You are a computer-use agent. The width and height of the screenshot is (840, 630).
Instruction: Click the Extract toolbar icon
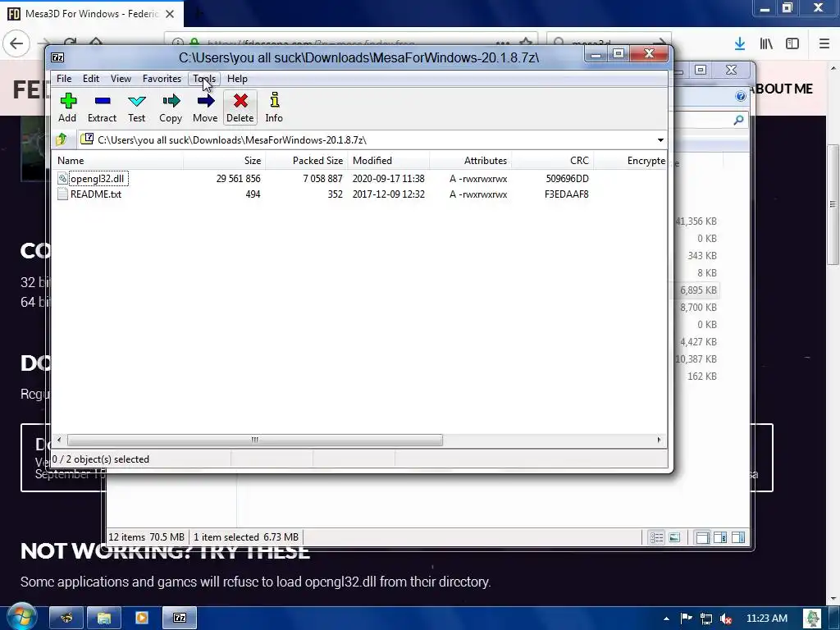click(x=102, y=107)
